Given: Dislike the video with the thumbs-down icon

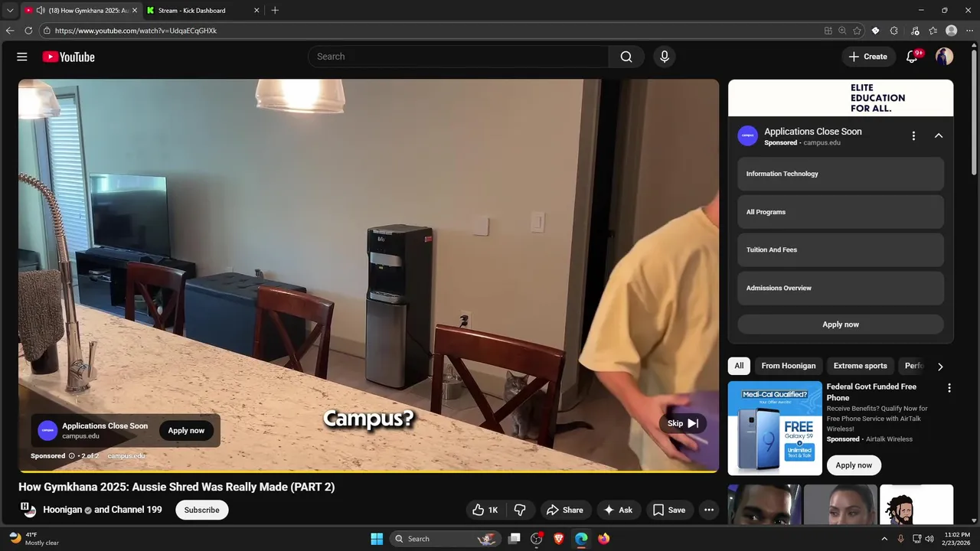Looking at the screenshot, I should (x=520, y=510).
